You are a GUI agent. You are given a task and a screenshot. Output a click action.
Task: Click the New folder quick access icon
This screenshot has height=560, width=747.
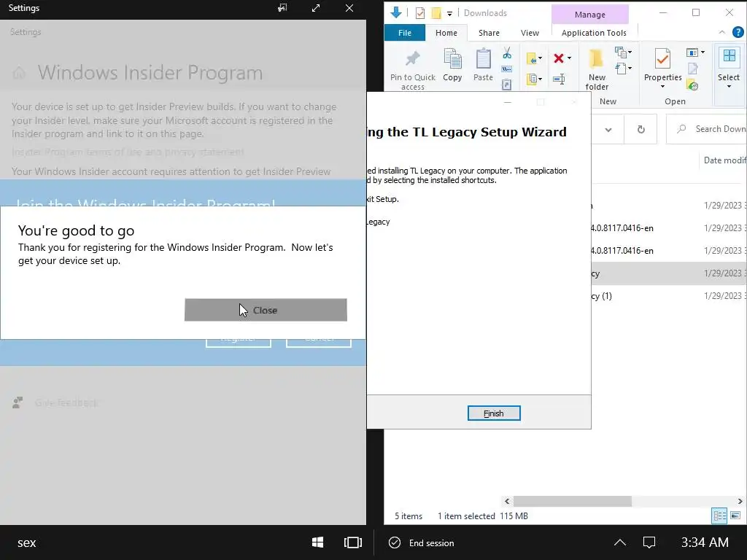436,13
